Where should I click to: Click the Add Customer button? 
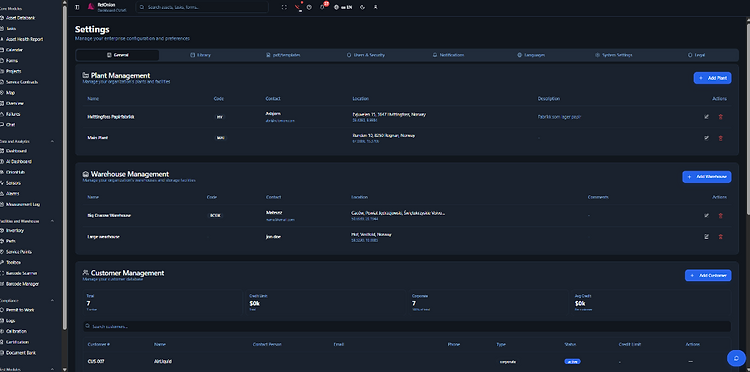[x=708, y=275]
